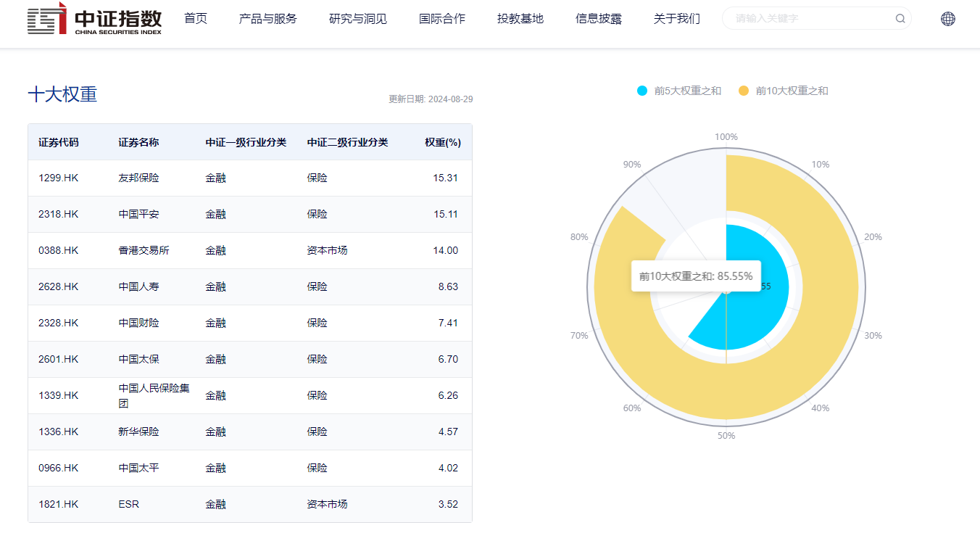
Task: Select the 2601.HK code cell
Action: pos(59,359)
